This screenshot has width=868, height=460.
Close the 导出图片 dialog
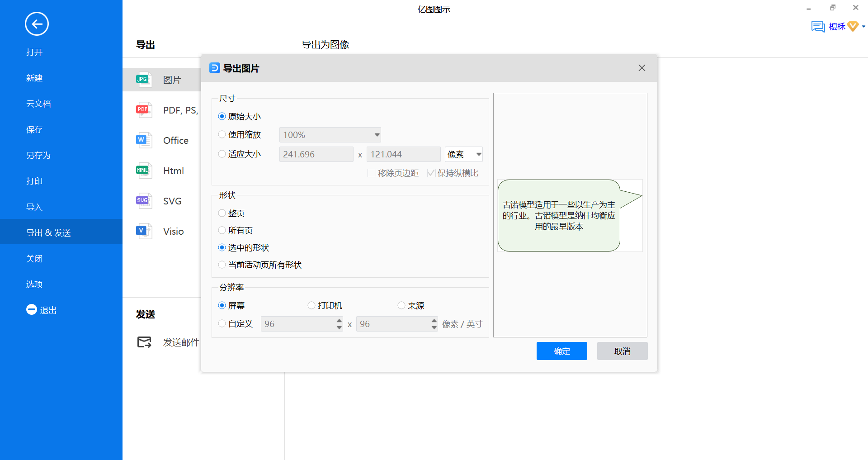pos(642,68)
